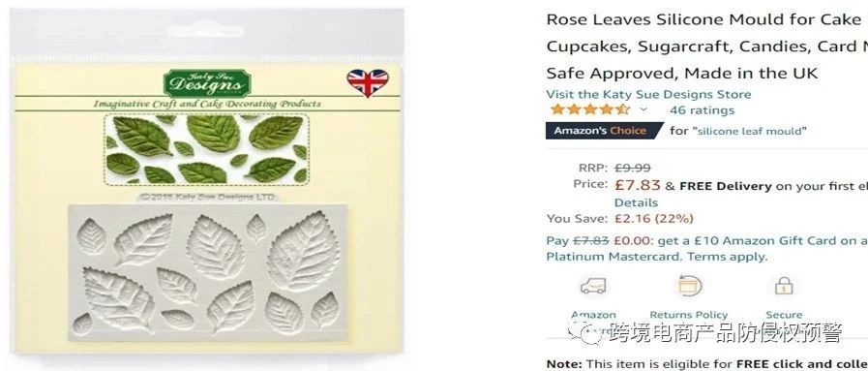
Task: Click the Returns Policy box icon
Action: (x=690, y=286)
